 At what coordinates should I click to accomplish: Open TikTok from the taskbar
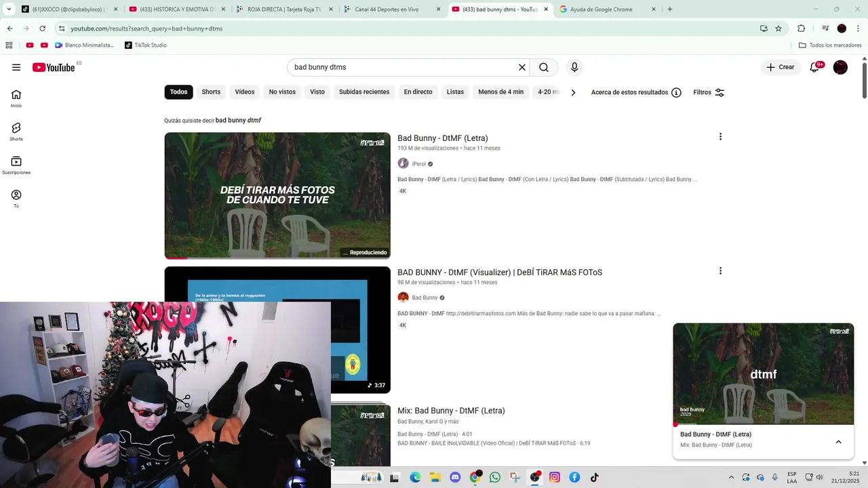tap(595, 477)
